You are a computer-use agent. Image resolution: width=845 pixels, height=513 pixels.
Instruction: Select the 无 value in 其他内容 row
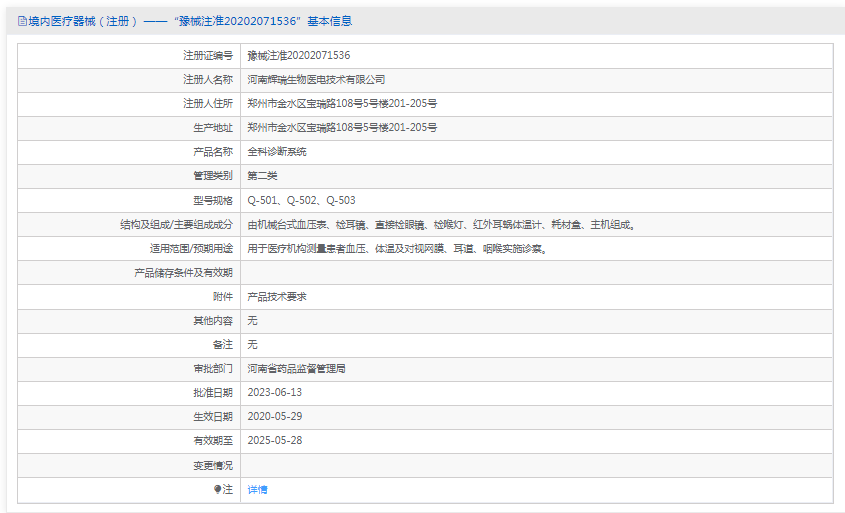(252, 321)
